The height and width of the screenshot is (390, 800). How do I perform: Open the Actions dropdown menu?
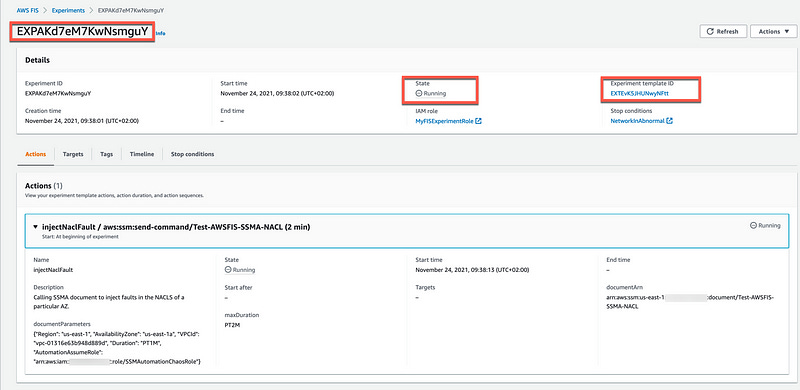pos(773,31)
